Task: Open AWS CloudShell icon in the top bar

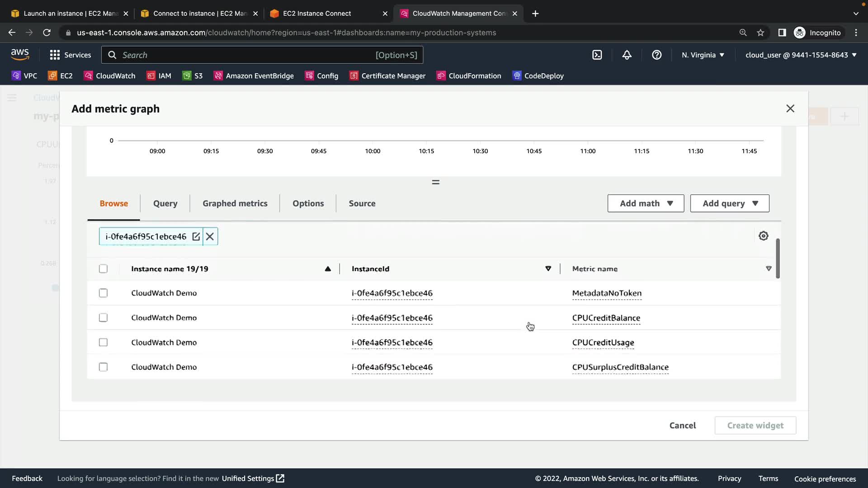Action: (x=597, y=55)
